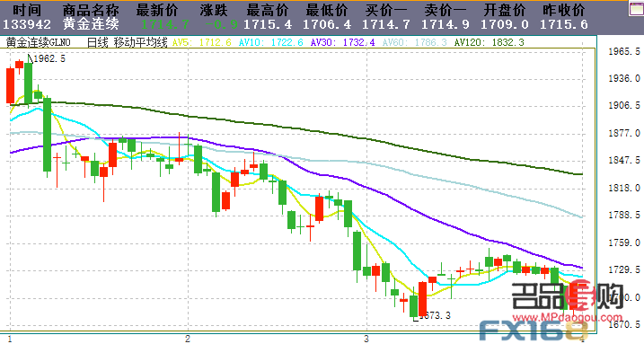Image resolution: width=644 pixels, height=344 pixels.
Task: Click price axis label 1877.0
Action: tap(624, 133)
